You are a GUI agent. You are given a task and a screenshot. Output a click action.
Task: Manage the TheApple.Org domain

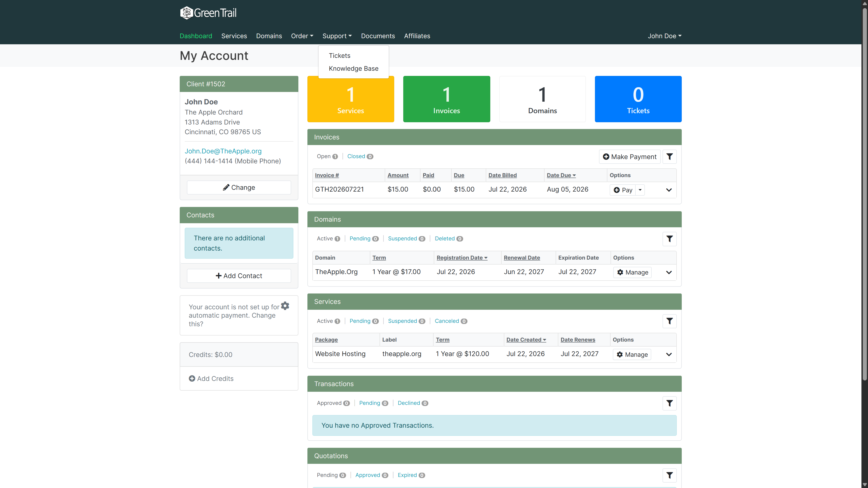pyautogui.click(x=632, y=272)
